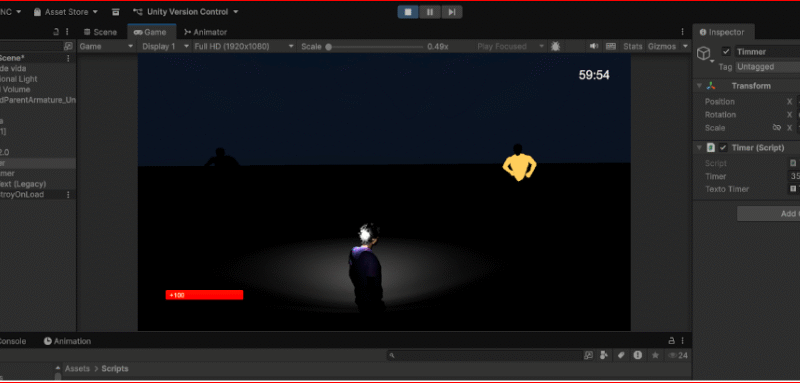Open the Tag Untagged dropdown
The image size is (800, 383).
[x=767, y=67]
